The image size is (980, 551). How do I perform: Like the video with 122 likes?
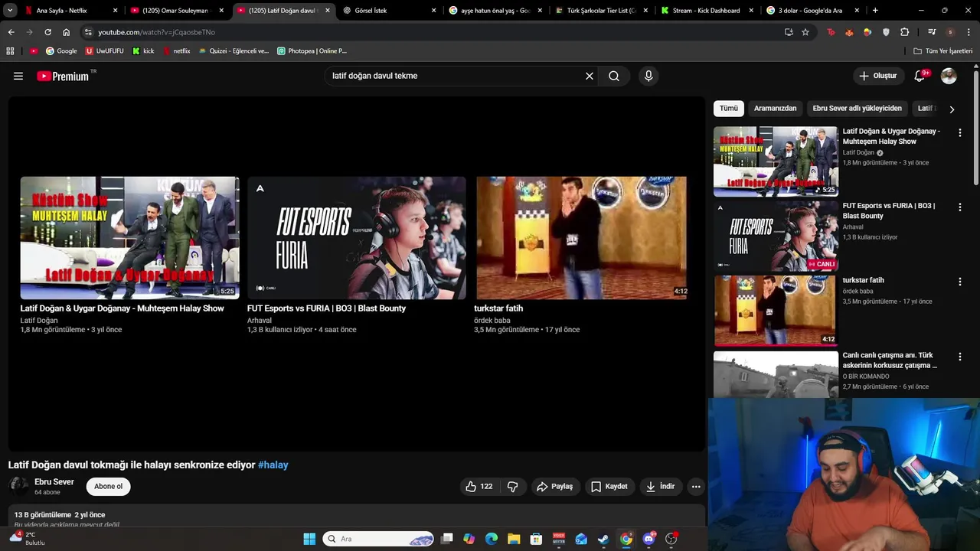point(479,487)
